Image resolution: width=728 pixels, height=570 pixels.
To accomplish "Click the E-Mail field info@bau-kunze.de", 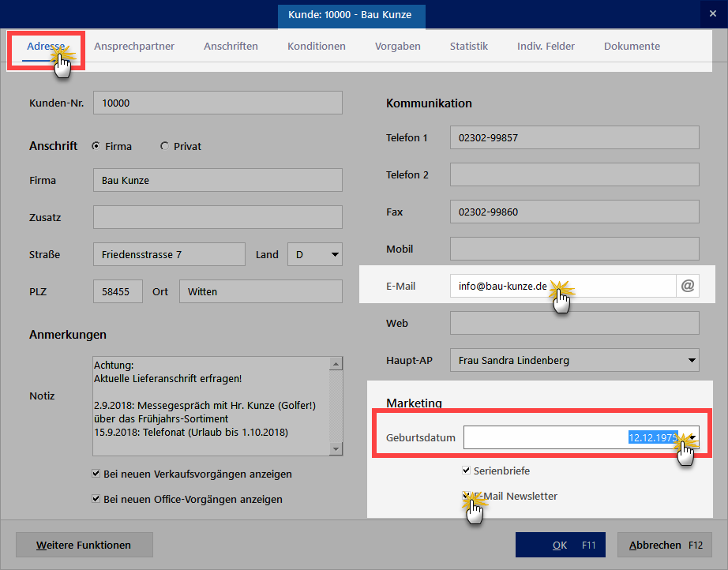I will click(x=563, y=286).
